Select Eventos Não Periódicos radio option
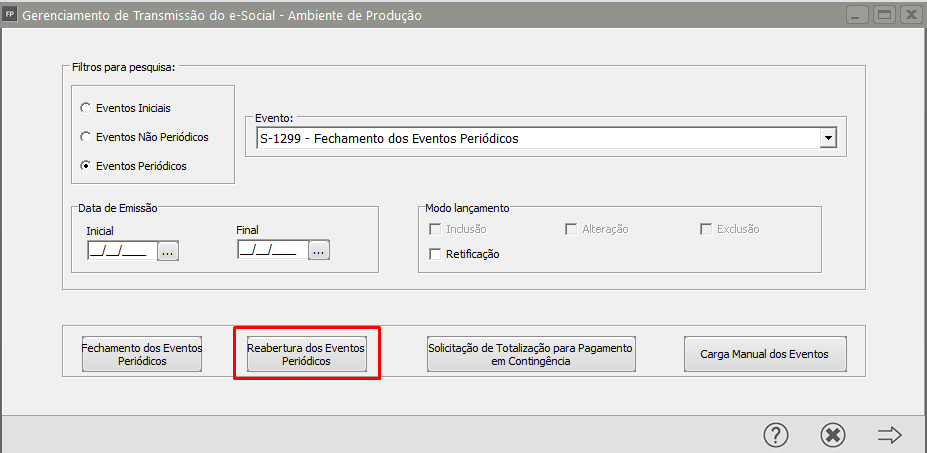Image resolution: width=927 pixels, height=453 pixels. [86, 136]
